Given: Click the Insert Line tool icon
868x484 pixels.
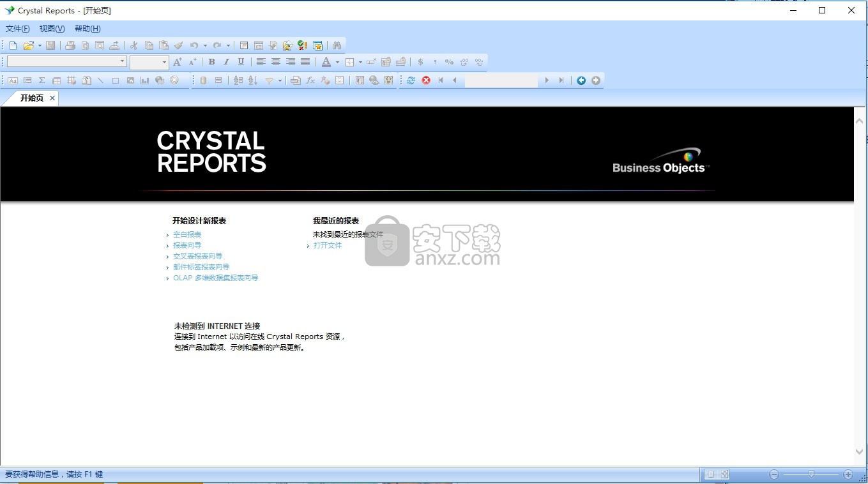Looking at the screenshot, I should click(x=101, y=80).
